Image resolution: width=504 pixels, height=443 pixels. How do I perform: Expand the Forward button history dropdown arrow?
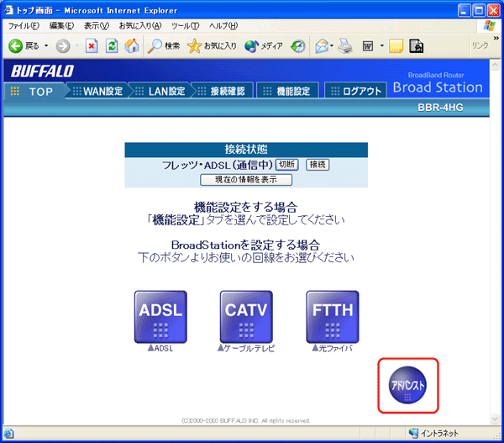coord(76,46)
